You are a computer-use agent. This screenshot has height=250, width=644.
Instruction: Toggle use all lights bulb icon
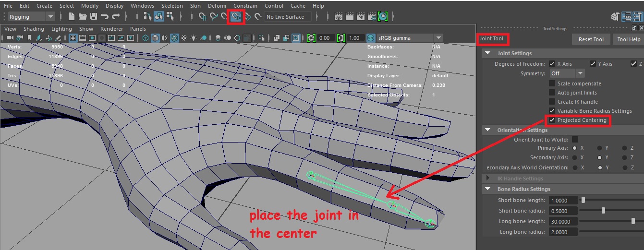194,38
